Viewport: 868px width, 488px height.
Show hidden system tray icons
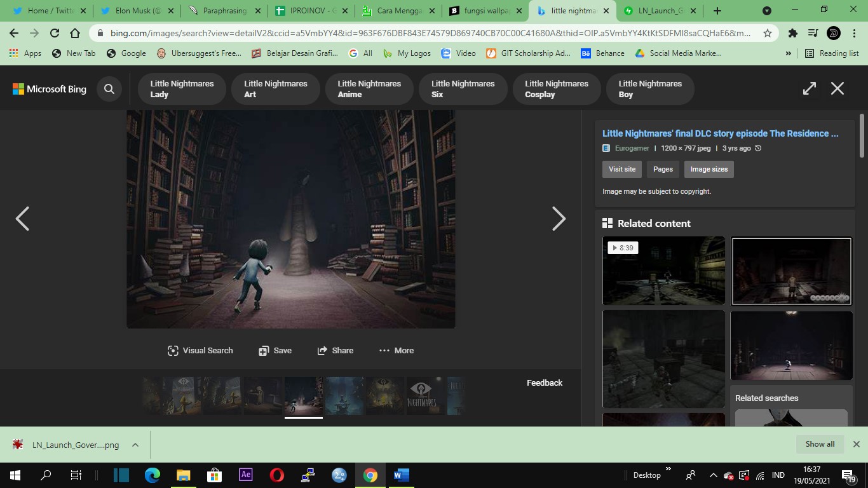point(713,475)
